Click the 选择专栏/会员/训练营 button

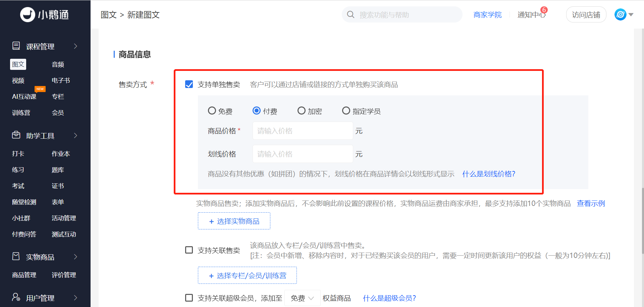click(x=247, y=275)
